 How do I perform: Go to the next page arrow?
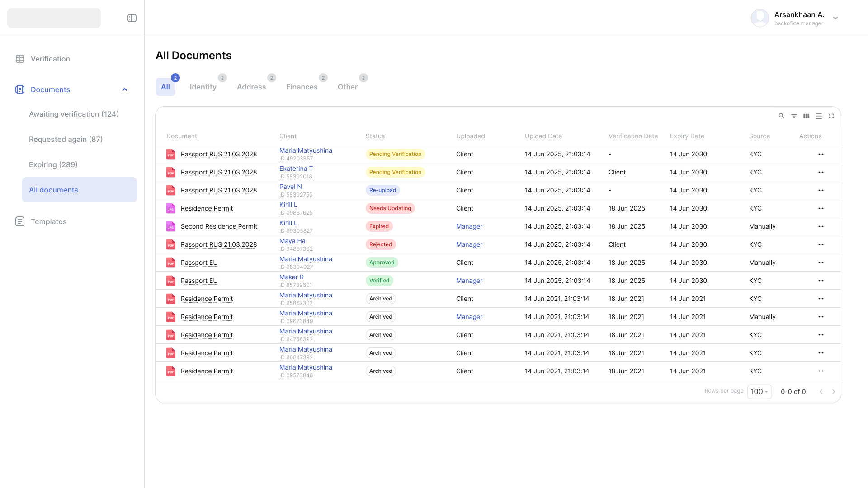click(834, 392)
